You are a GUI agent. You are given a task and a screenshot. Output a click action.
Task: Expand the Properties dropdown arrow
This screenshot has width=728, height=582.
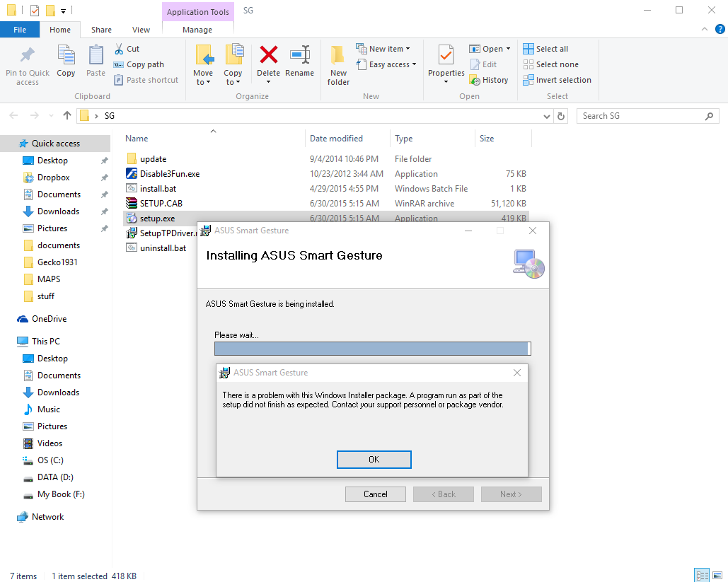[x=446, y=82]
